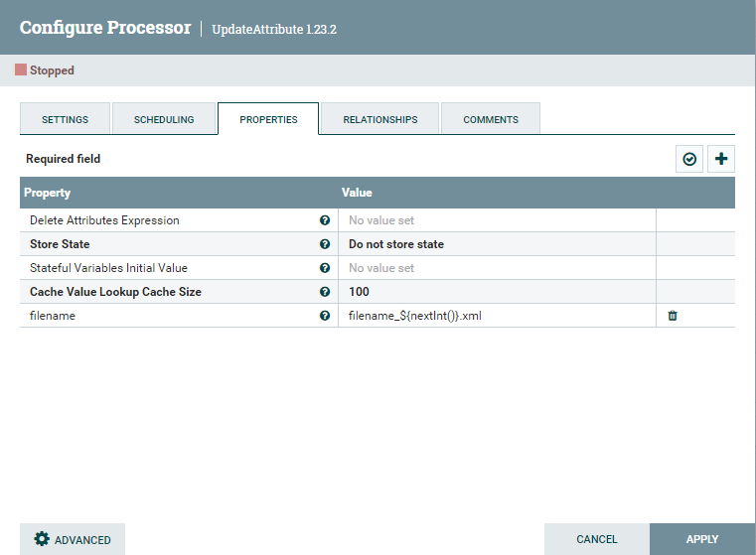Show help icon for Store State
756x555 pixels.
coord(325,244)
